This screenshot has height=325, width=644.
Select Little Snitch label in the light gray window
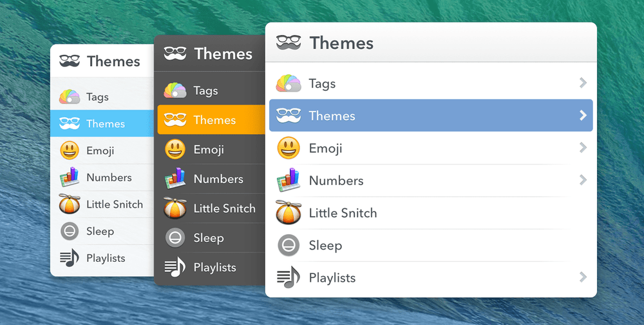(115, 204)
